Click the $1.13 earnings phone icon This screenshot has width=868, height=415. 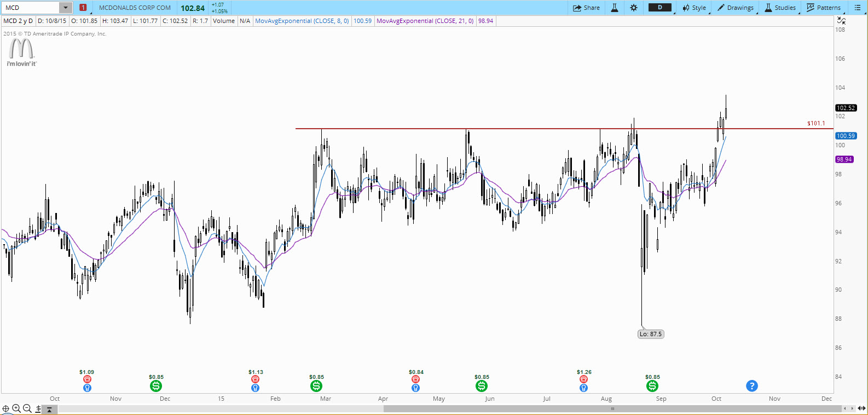[x=255, y=379]
